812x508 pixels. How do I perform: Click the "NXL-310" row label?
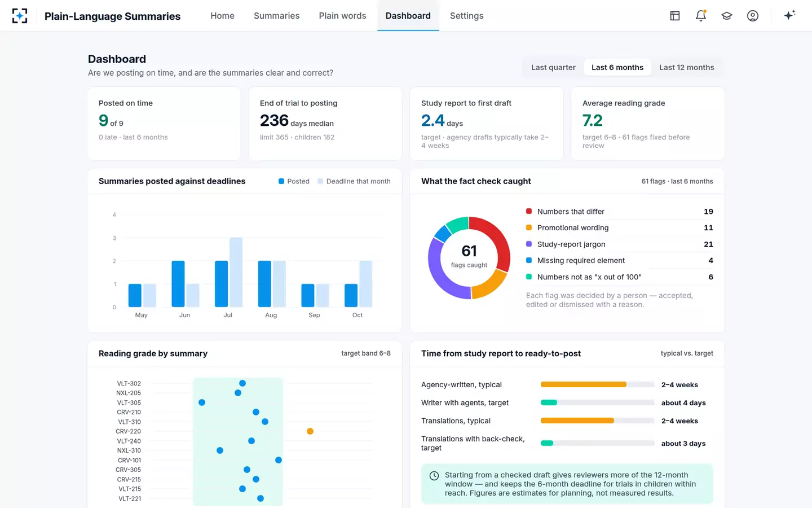pyautogui.click(x=129, y=450)
